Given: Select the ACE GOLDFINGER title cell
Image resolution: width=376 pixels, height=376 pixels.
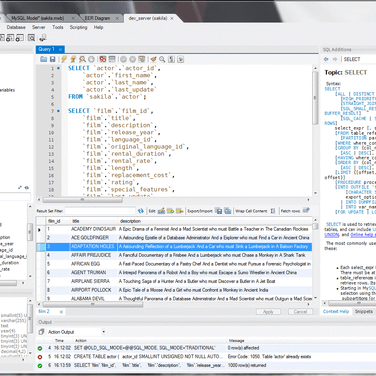Looking at the screenshot, I should point(93,238).
